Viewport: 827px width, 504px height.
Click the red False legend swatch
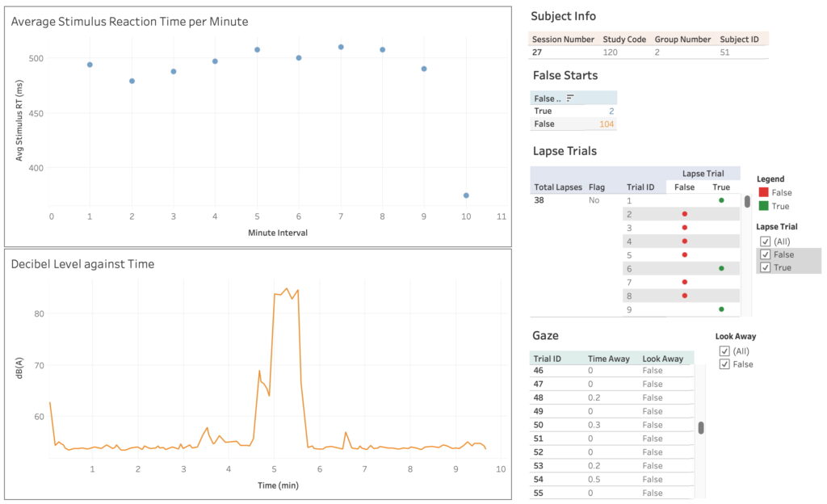764,193
